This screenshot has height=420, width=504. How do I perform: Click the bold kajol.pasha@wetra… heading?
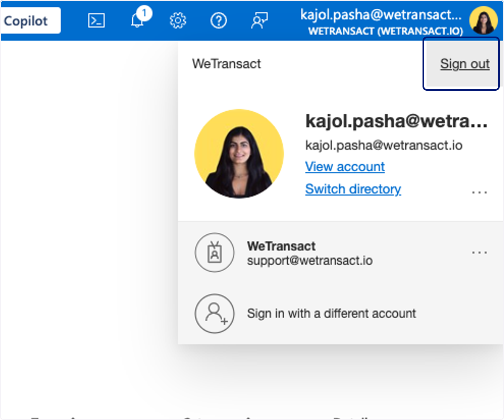pos(396,122)
